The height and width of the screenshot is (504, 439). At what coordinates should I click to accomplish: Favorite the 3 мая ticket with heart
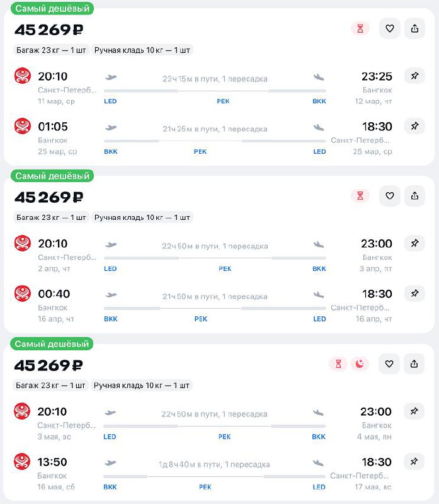390,364
